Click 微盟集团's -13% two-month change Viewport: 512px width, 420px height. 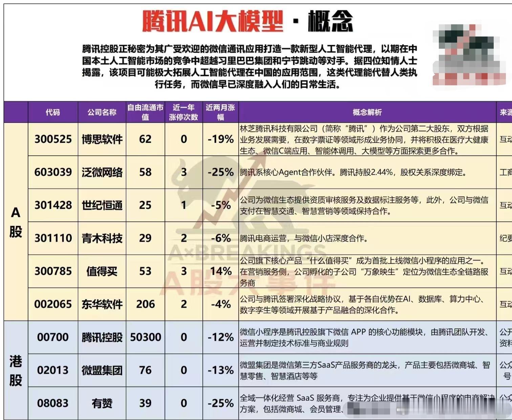(221, 370)
